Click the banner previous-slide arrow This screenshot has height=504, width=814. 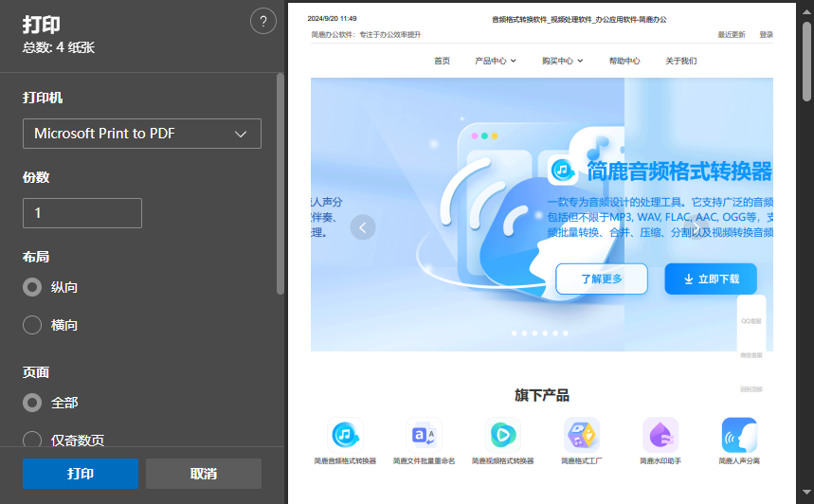[363, 227]
